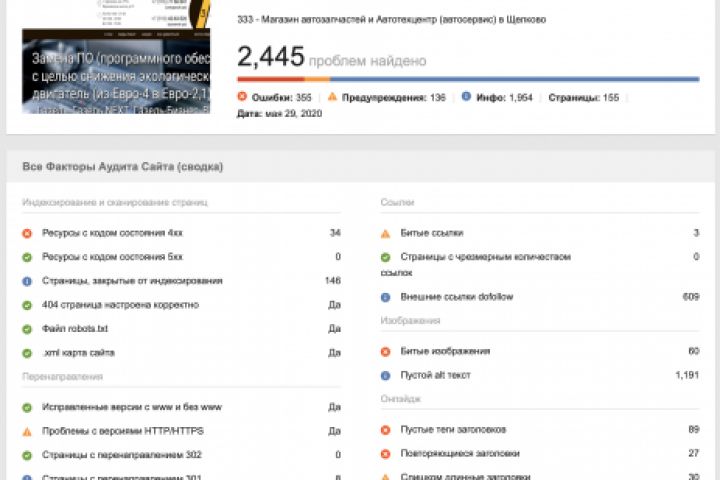Image resolution: width=720 pixels, height=480 pixels.
Task: Click error icon for Ресурсы с кодом состояния 4xx
Action: pos(27,233)
